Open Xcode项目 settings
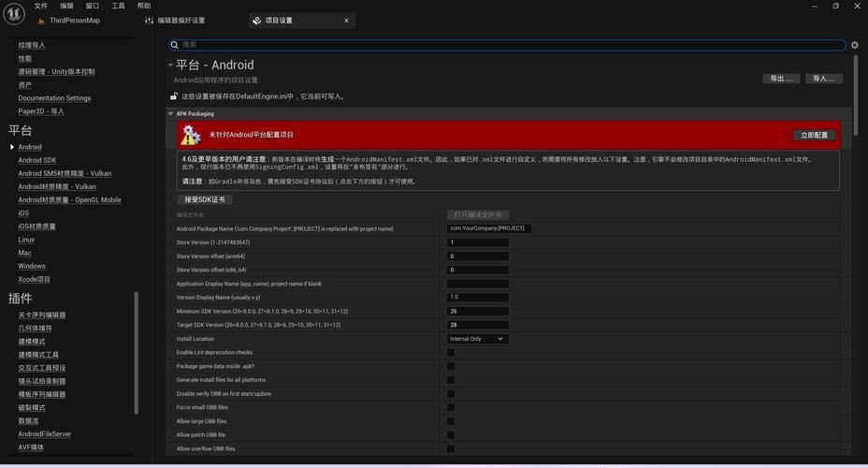Screen dimensions: 868x468 coord(34,280)
